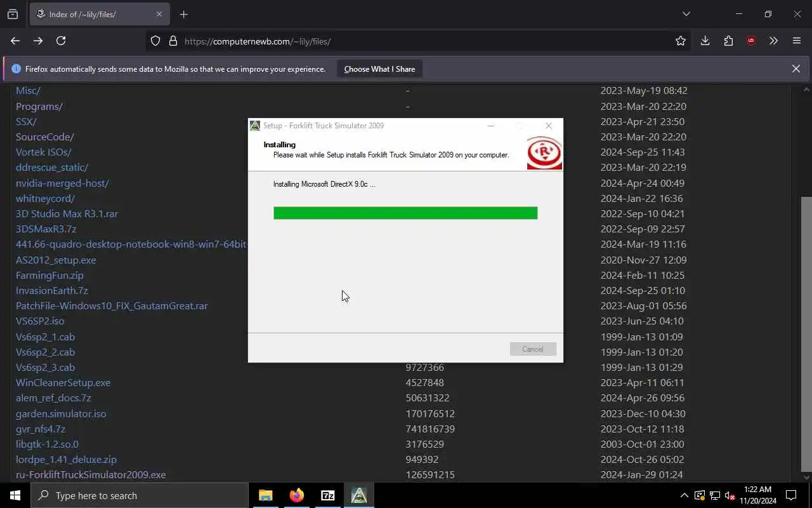Image resolution: width=812 pixels, height=508 pixels.
Task: Open the extensions puzzle-piece icon
Action: pyautogui.click(x=728, y=41)
